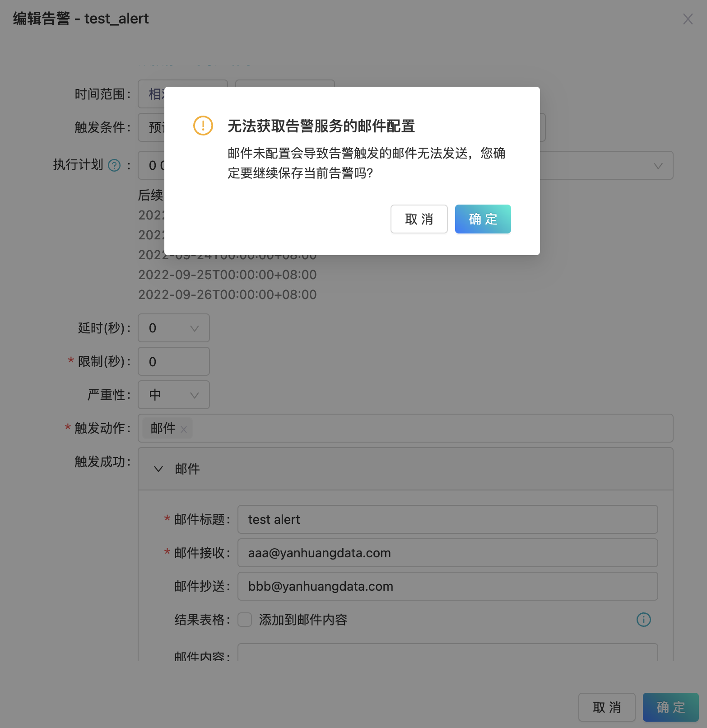The width and height of the screenshot is (707, 728).
Task: Click 确定 in the mail-config warning dialog
Action: [x=483, y=219]
